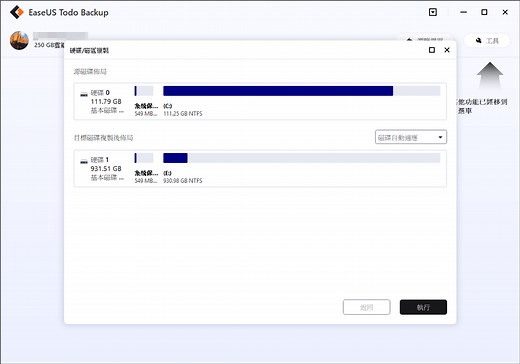The height and width of the screenshot is (364, 520).
Task: Click the 930.98 GB NTFS label
Action: tap(183, 181)
